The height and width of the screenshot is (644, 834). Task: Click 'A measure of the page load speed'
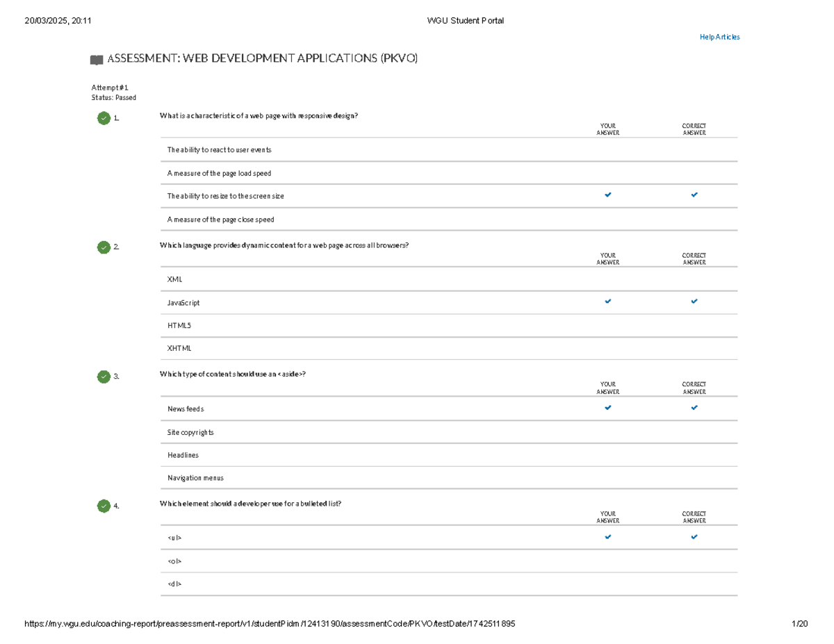[x=219, y=173]
